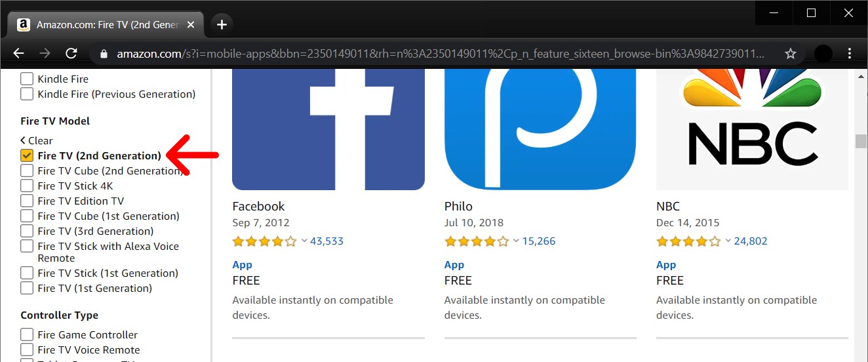This screenshot has width=868, height=362.
Task: Bookmark this page with the star icon
Action: pyautogui.click(x=791, y=54)
